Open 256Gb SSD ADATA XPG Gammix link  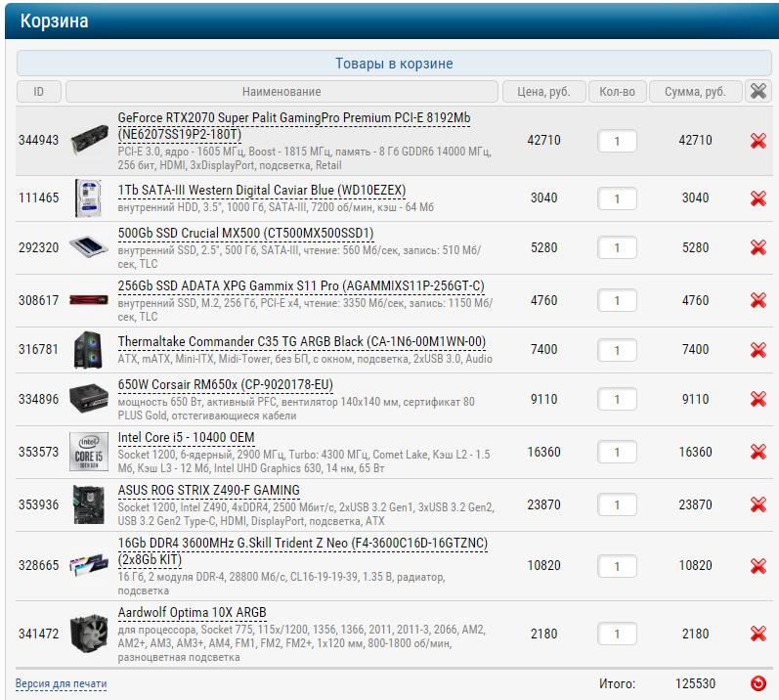point(301,285)
